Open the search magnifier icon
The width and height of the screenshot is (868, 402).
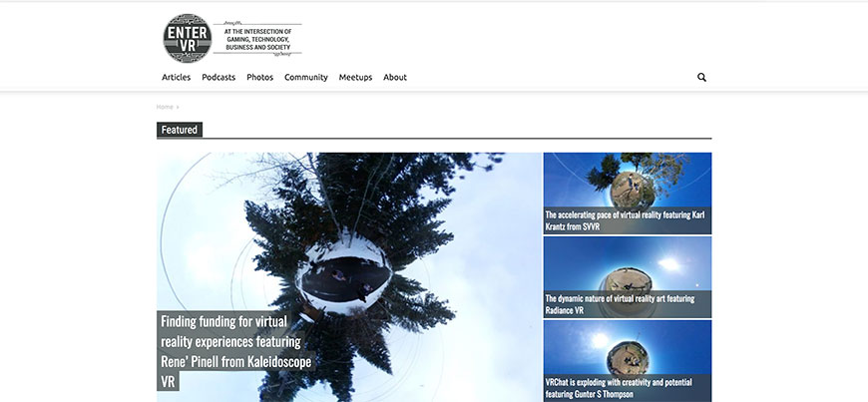tap(701, 77)
